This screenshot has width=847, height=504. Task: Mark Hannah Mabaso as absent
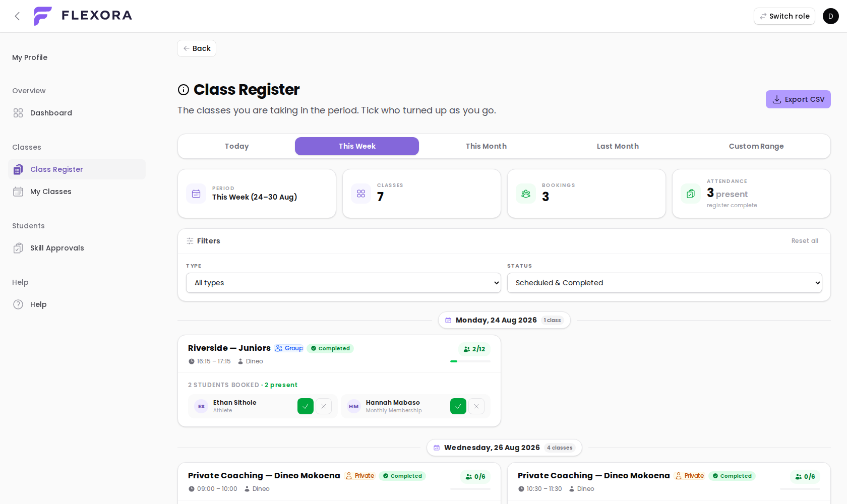pyautogui.click(x=476, y=406)
